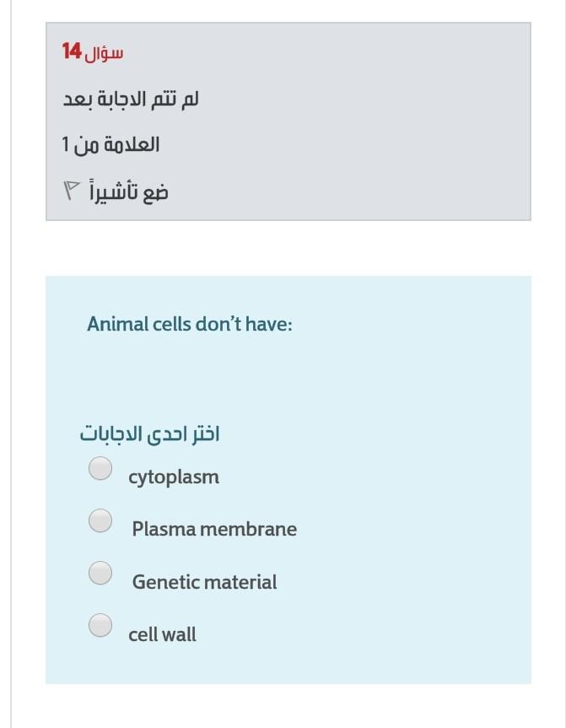This screenshot has height=728, width=566.
Task: Click the word 'Animal' in question text
Action: 117,324
